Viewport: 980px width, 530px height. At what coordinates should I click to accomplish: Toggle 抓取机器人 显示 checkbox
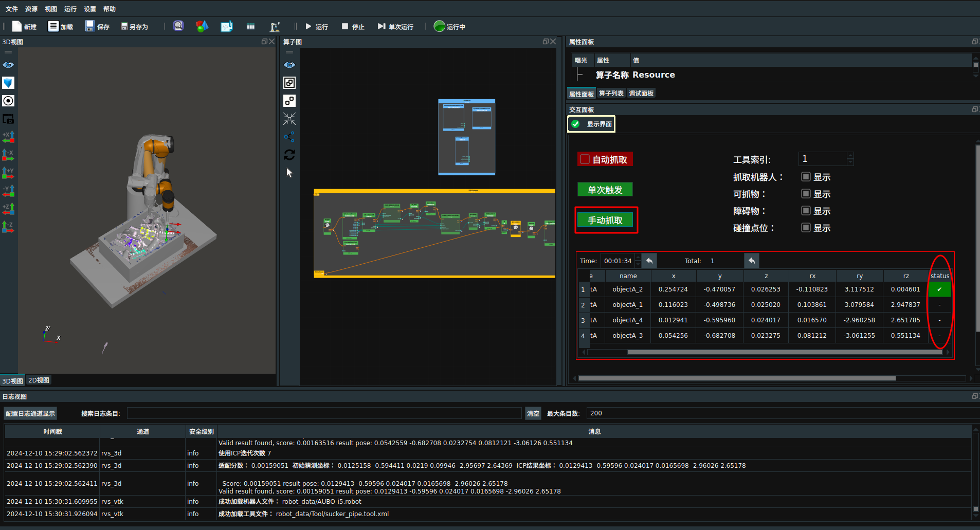click(806, 177)
